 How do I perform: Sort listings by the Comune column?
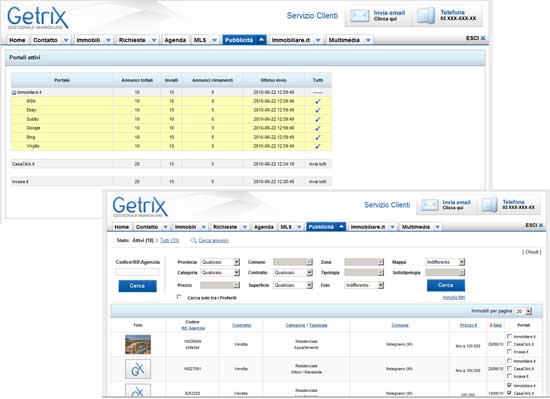pyautogui.click(x=400, y=325)
